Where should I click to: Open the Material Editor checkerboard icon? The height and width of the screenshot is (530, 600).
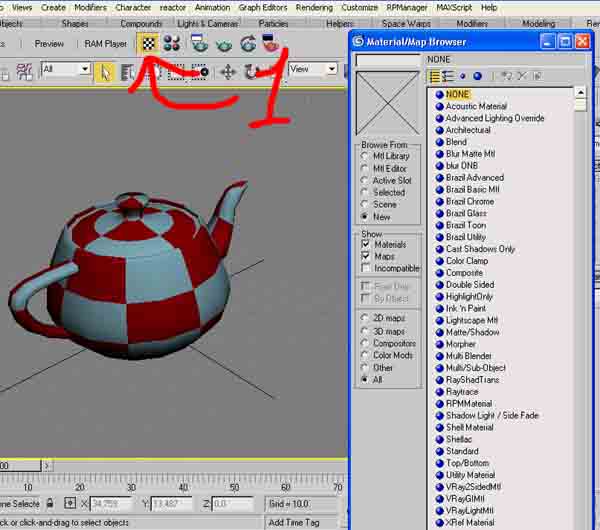148,44
